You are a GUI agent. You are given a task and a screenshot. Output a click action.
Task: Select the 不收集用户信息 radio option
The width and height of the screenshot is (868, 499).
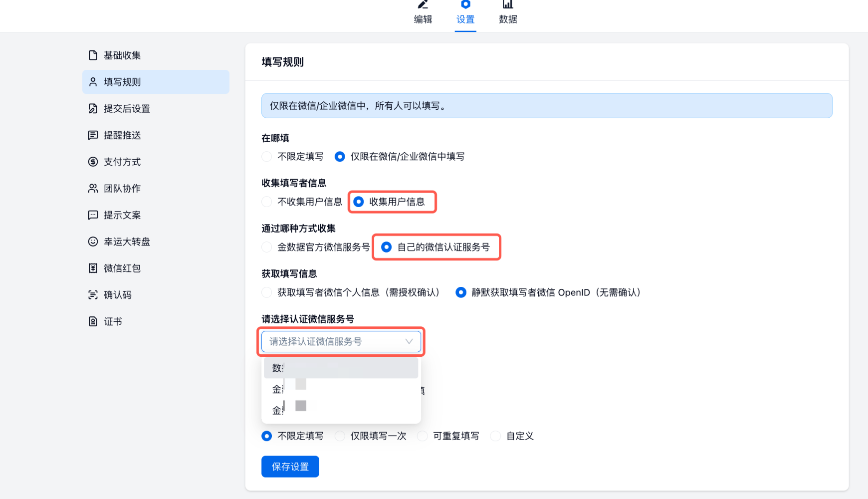point(267,202)
